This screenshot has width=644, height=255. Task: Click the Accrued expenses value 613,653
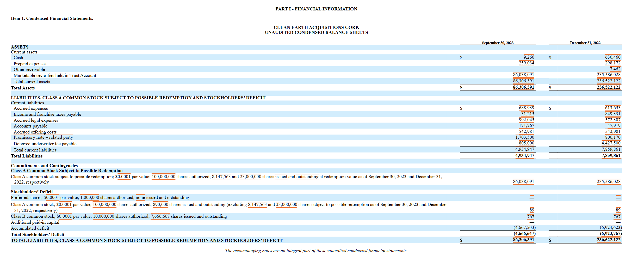tap(612, 108)
